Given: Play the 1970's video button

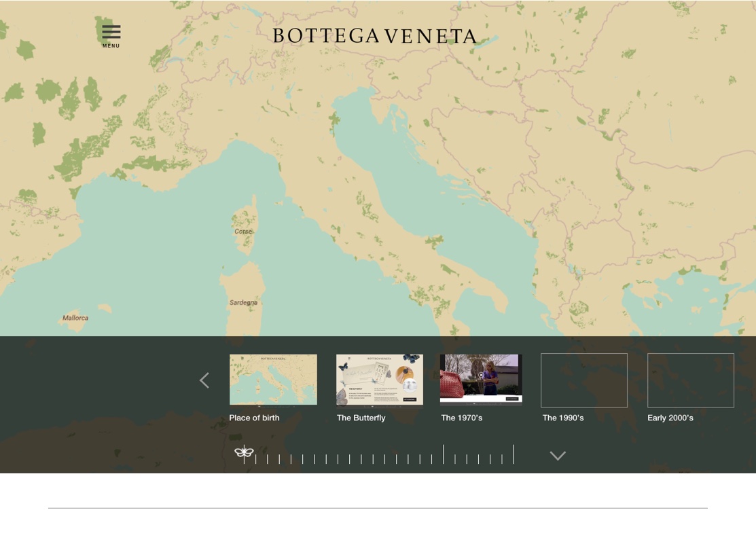Looking at the screenshot, I should [x=481, y=375].
